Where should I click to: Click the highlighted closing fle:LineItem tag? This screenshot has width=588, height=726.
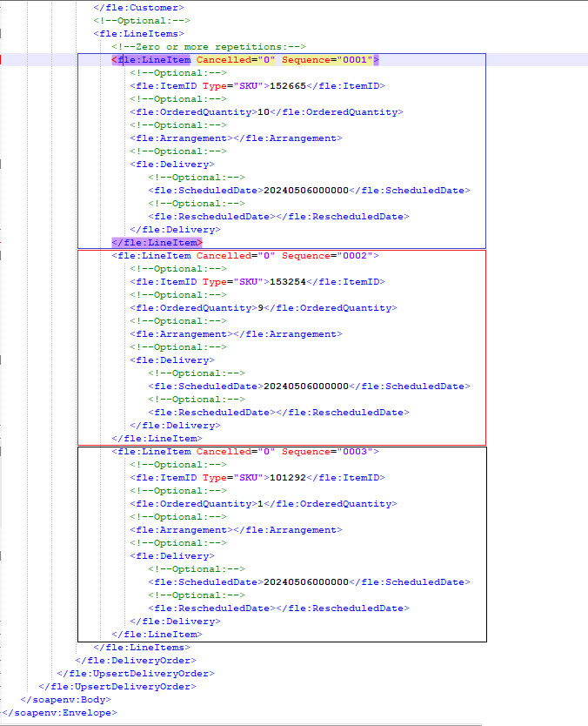click(157, 243)
